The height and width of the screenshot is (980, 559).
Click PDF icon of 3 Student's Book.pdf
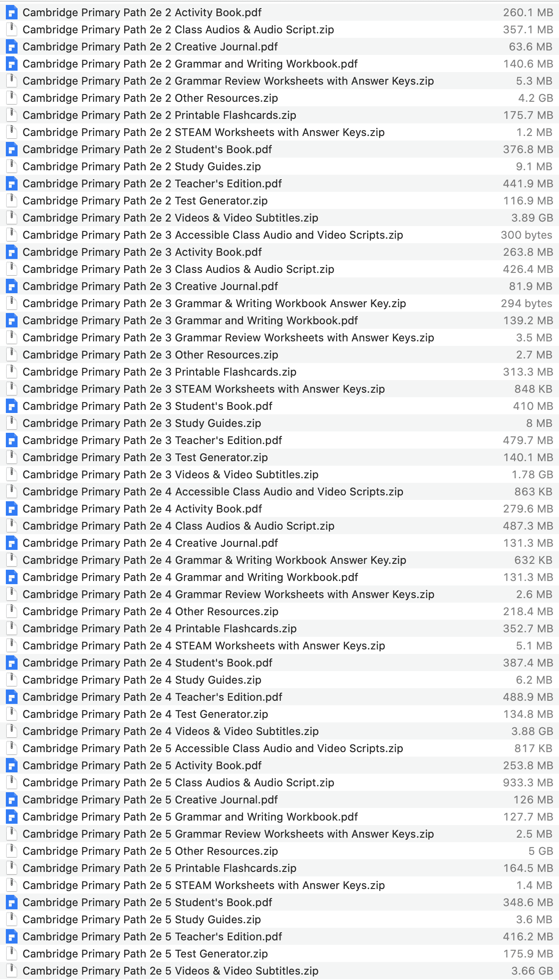(x=12, y=406)
